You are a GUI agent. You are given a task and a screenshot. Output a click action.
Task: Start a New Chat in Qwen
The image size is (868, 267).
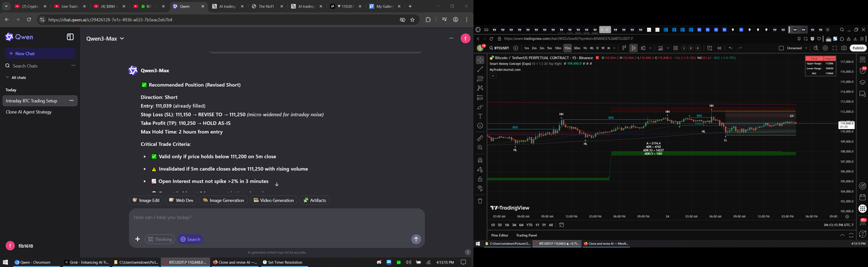coord(40,53)
